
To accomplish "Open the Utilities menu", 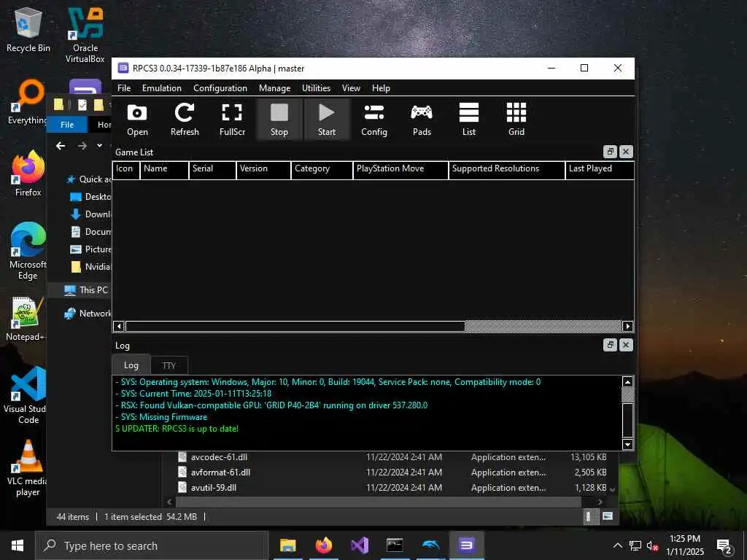I will coord(316,88).
